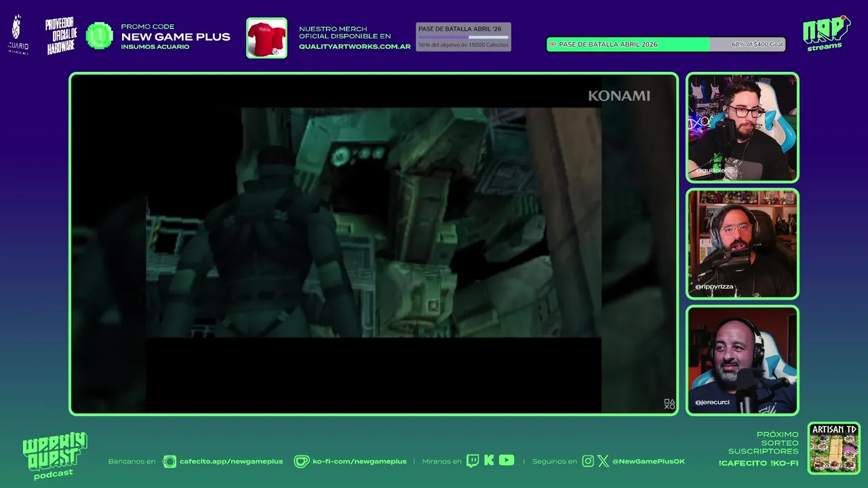Click the Ko-fi cup icon
This screenshot has height=488, width=868.
pyautogui.click(x=301, y=462)
